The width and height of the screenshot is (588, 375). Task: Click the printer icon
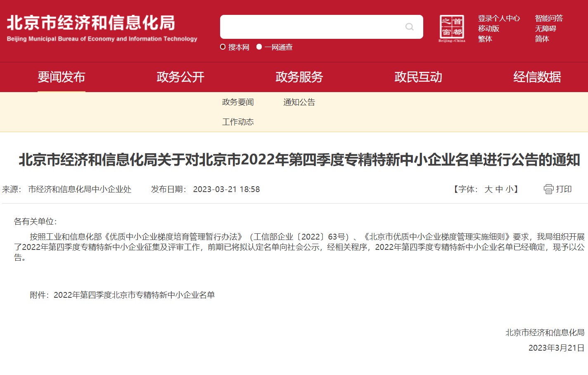548,189
